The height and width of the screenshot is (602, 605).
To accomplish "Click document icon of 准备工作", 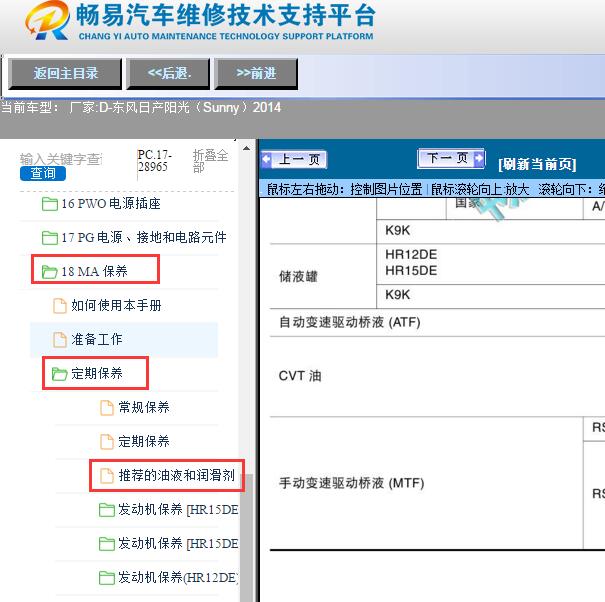I will [60, 340].
